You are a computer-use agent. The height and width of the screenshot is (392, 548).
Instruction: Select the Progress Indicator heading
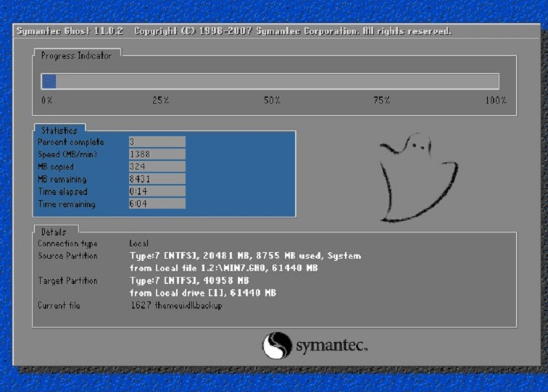(76, 56)
